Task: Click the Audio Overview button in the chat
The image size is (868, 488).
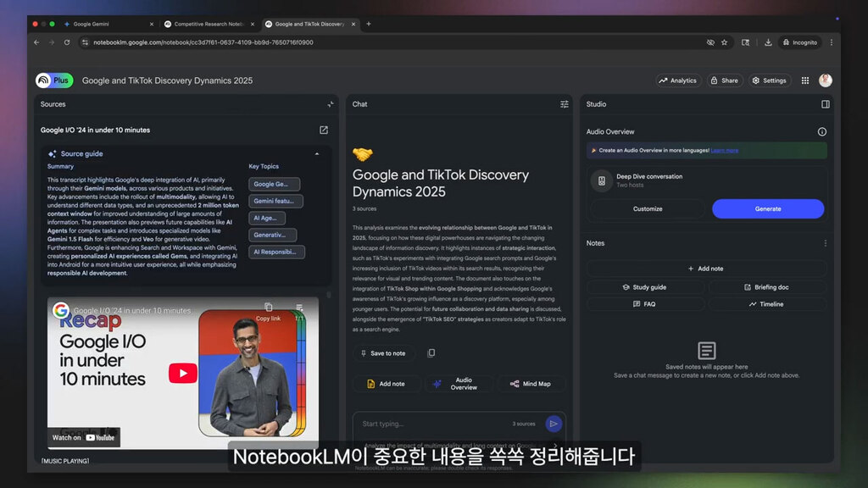Action: tap(458, 384)
